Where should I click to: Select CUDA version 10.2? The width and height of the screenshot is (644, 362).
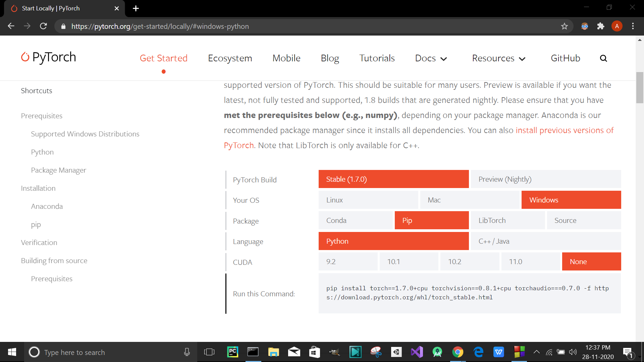(x=470, y=261)
